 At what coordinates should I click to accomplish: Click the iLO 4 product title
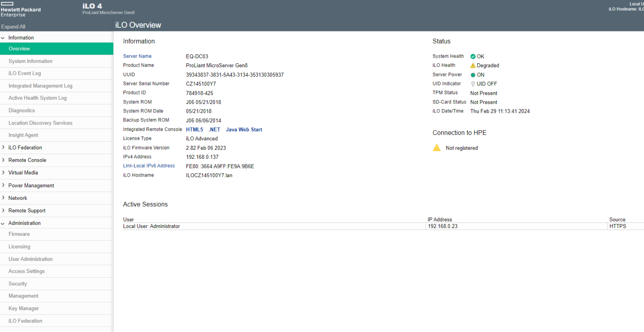click(92, 6)
